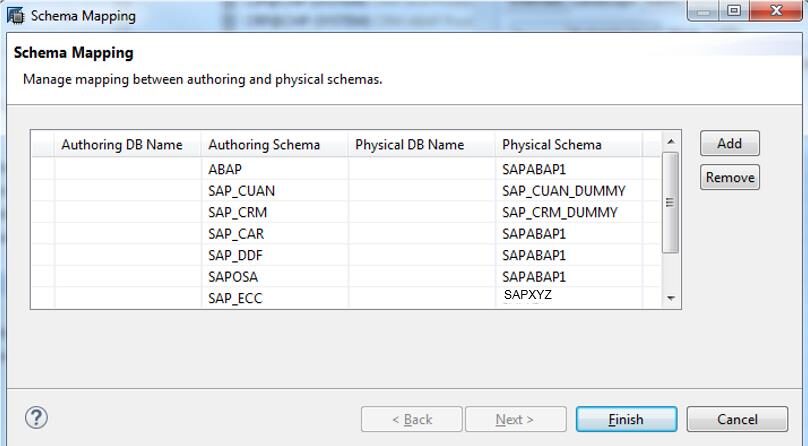Select the SAP_CAR authoring schema row

click(236, 234)
